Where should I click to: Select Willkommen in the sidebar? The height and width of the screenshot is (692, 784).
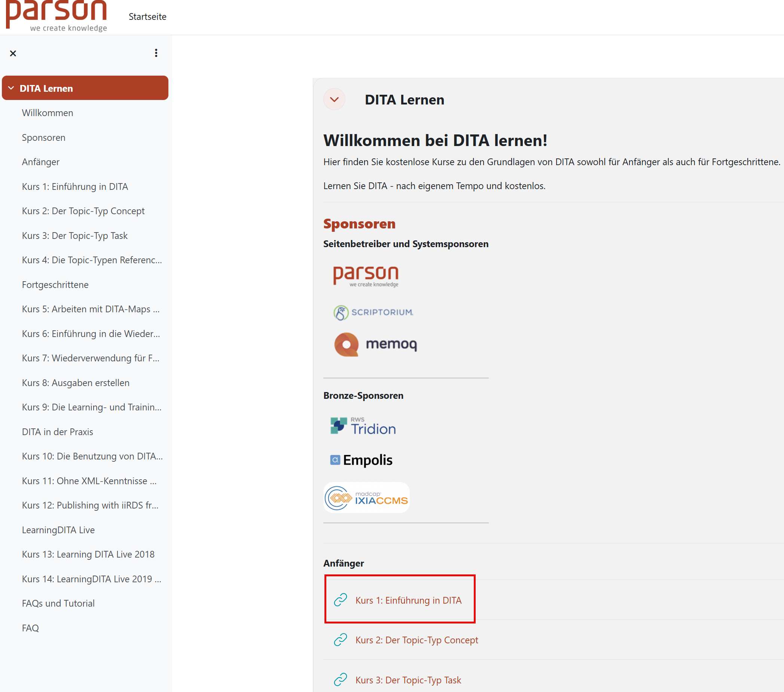pyautogui.click(x=48, y=113)
